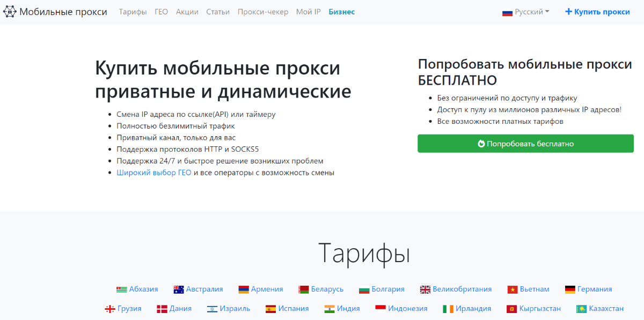The height and width of the screenshot is (320, 644).
Task: Click the Мобильные прокси brand title
Action: point(63,12)
